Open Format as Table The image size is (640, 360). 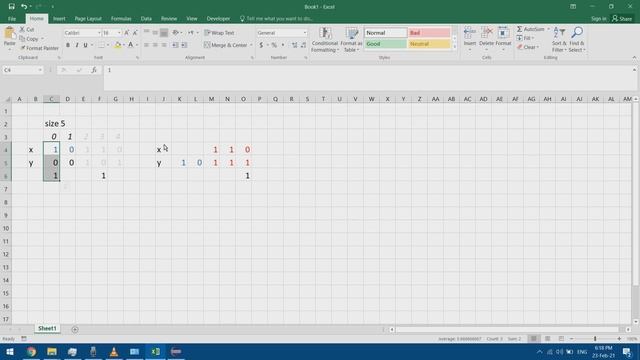tap(351, 40)
